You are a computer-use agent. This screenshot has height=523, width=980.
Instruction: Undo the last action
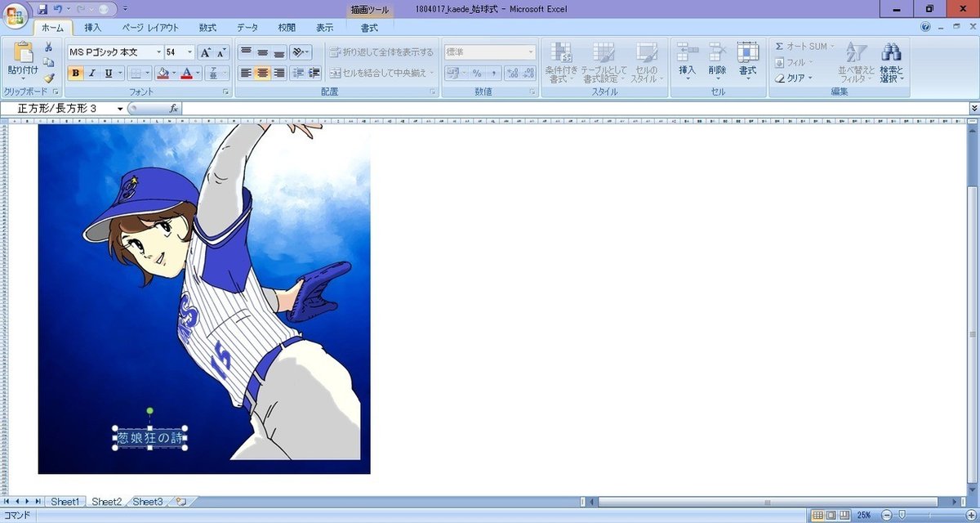pos(58,8)
